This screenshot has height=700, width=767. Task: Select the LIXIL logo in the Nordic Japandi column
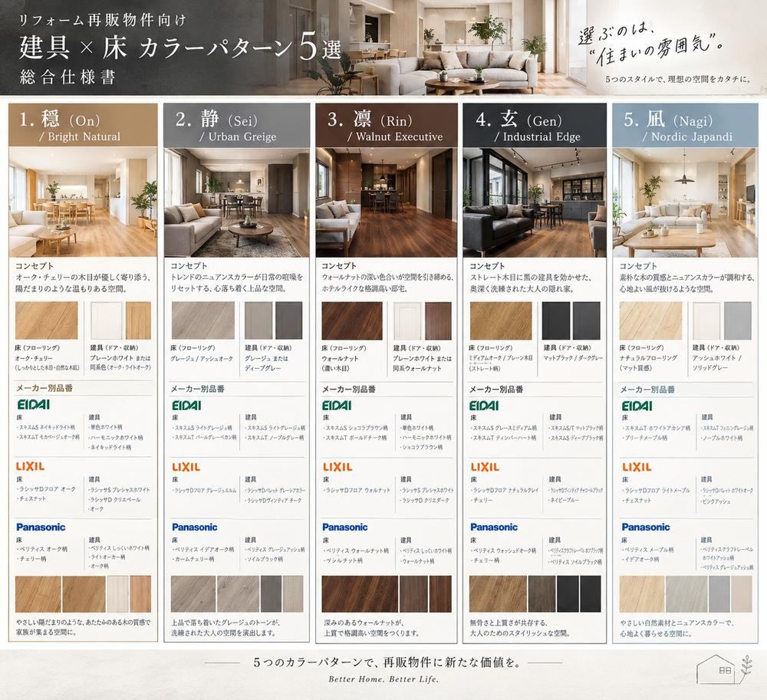(x=637, y=467)
